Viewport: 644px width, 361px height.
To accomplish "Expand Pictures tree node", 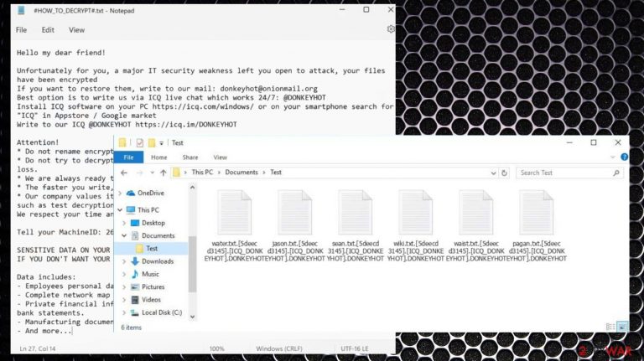I will (x=124, y=286).
